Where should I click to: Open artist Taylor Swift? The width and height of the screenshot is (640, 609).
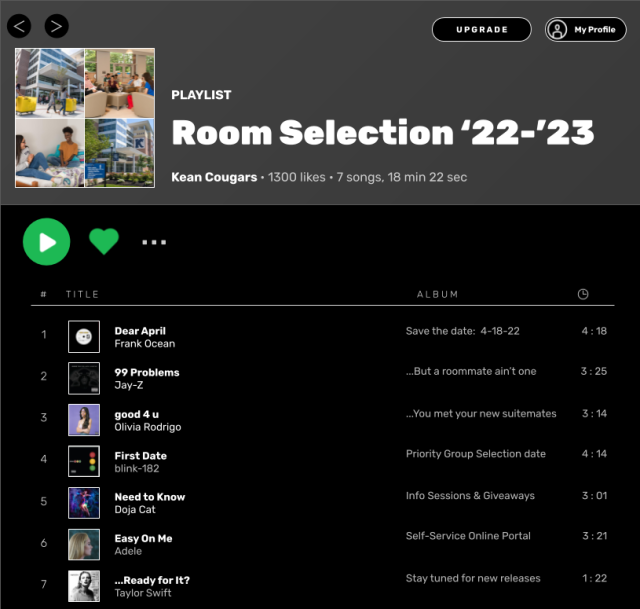[143, 593]
